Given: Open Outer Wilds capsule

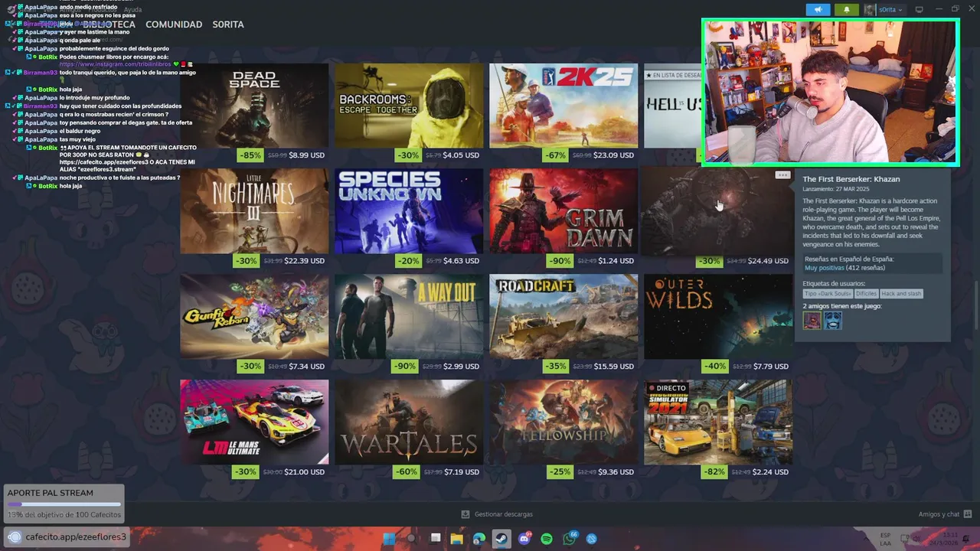Looking at the screenshot, I should click(x=718, y=317).
